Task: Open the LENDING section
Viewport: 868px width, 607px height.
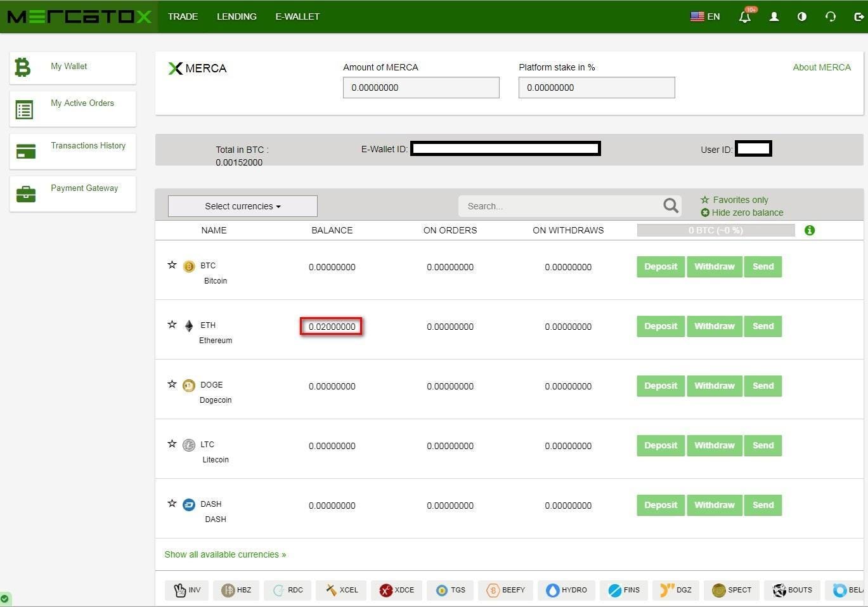Action: (236, 16)
